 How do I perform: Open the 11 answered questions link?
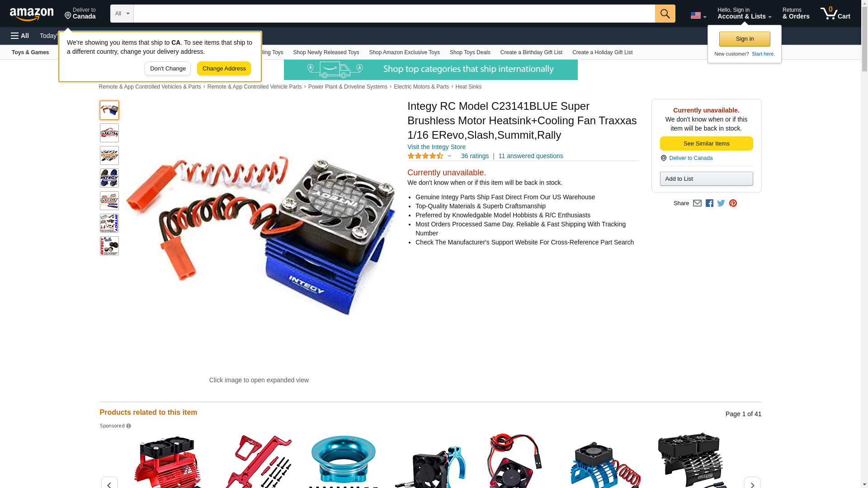531,156
